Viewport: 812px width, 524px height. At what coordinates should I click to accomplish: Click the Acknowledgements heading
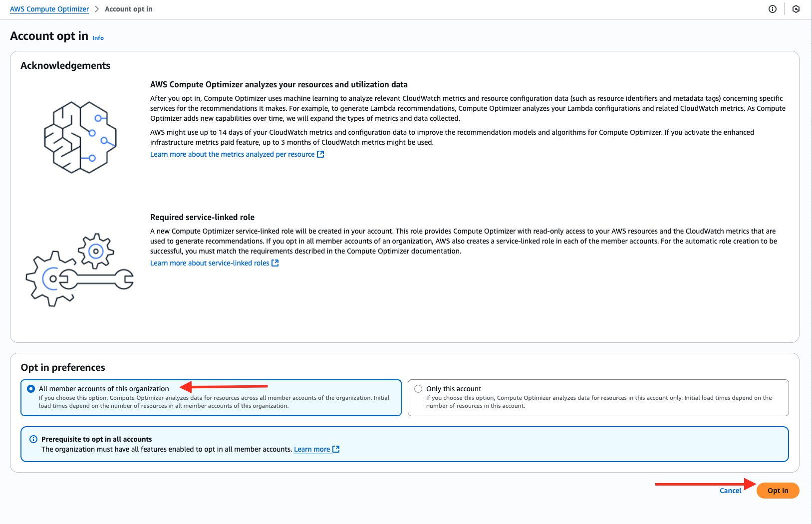click(65, 65)
